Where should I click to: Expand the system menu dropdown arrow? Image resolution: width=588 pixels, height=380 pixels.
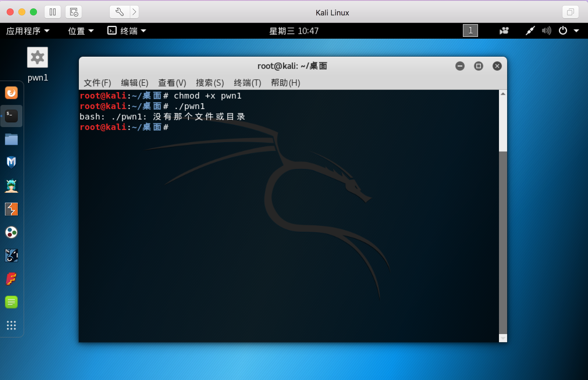pyautogui.click(x=576, y=31)
